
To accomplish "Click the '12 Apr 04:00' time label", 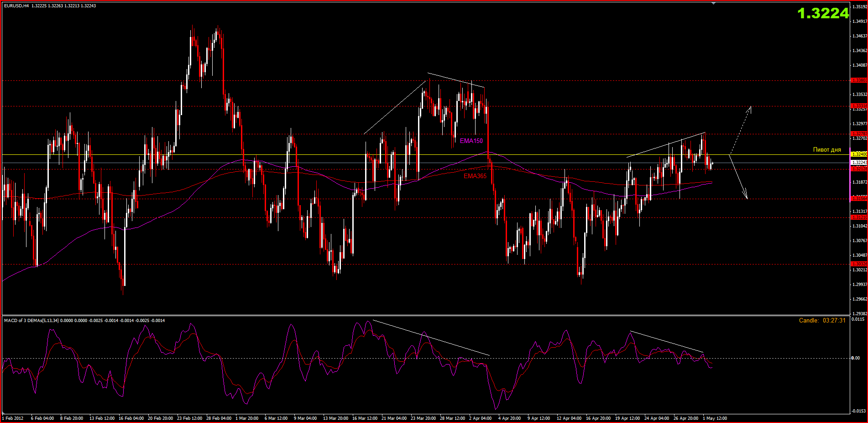I will pyautogui.click(x=569, y=418).
